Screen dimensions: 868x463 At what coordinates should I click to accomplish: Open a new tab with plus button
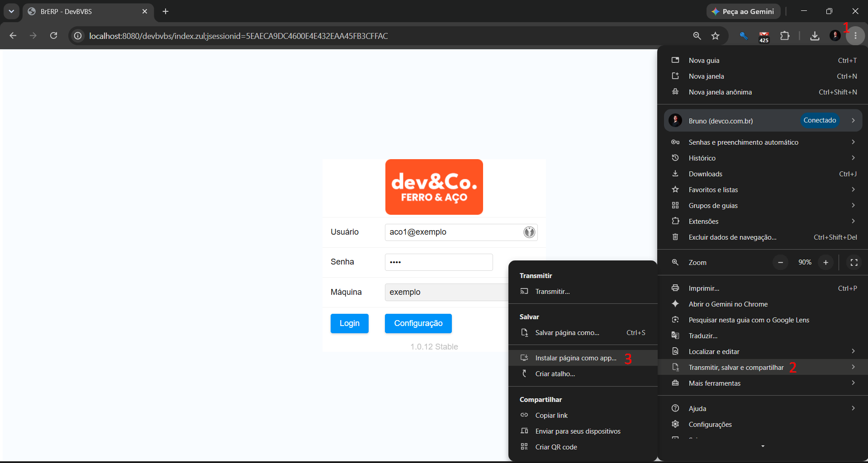pyautogui.click(x=166, y=11)
